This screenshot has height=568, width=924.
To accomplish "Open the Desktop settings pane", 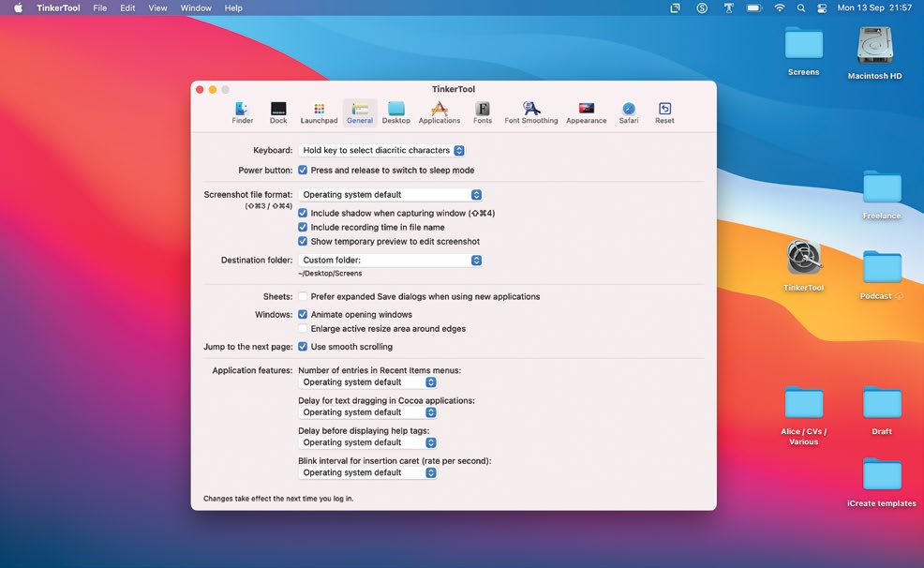I will click(x=396, y=112).
